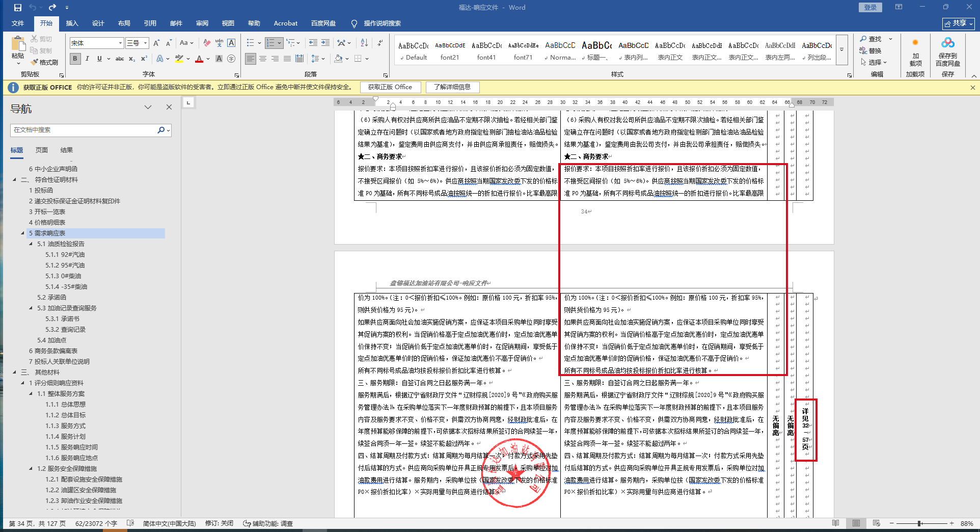Click the sort A-Z icon
Image resolution: width=980 pixels, height=532 pixels.
tap(364, 43)
